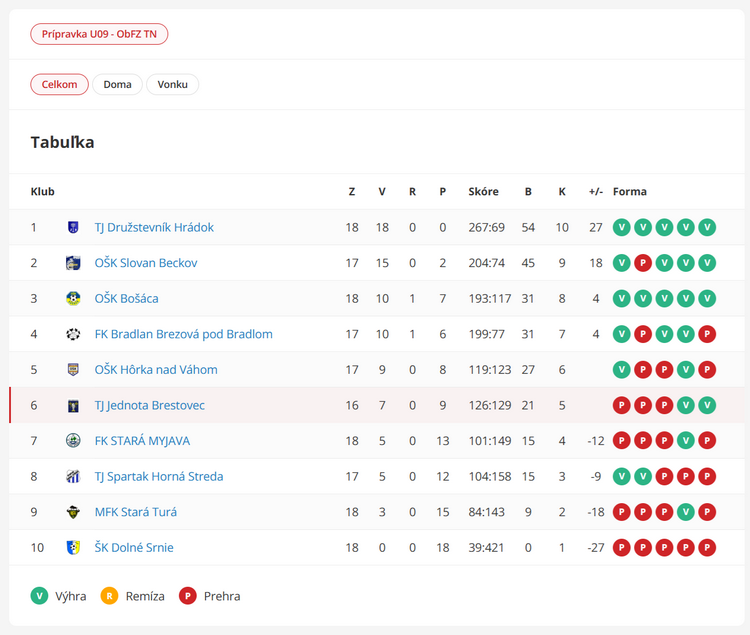Click OŠK Hôrka nad Váhom crest icon
The width and height of the screenshot is (750, 635).
tap(73, 370)
